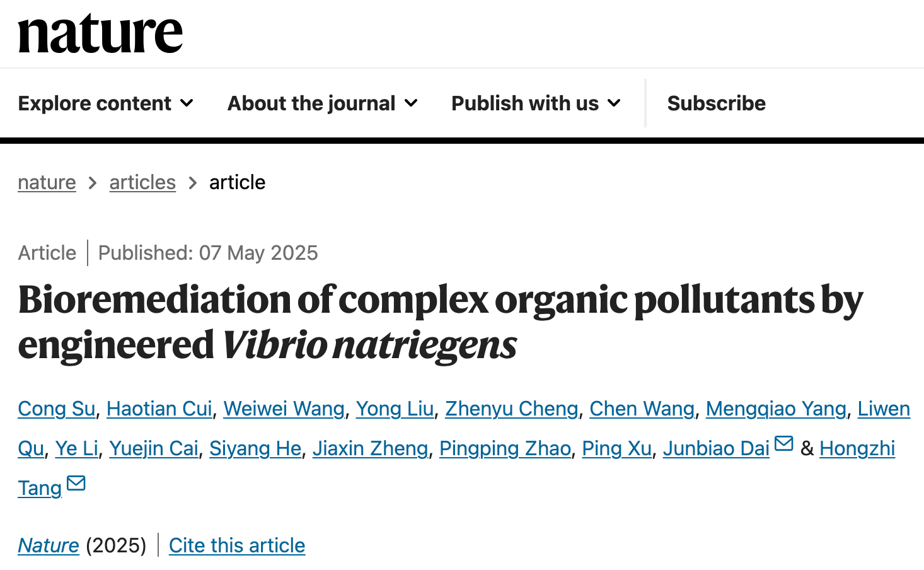The image size is (924, 570).
Task: Click the Nature logo
Action: click(100, 34)
